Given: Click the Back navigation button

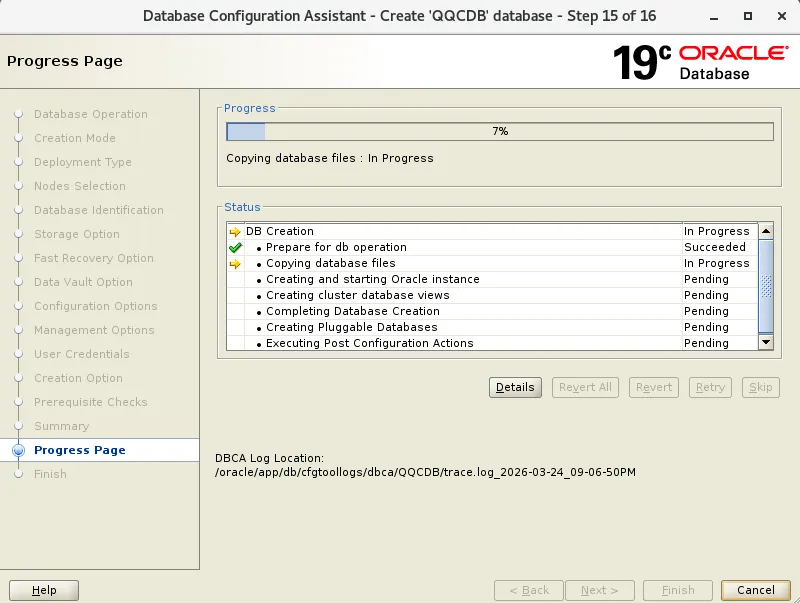Looking at the screenshot, I should pyautogui.click(x=529, y=590).
